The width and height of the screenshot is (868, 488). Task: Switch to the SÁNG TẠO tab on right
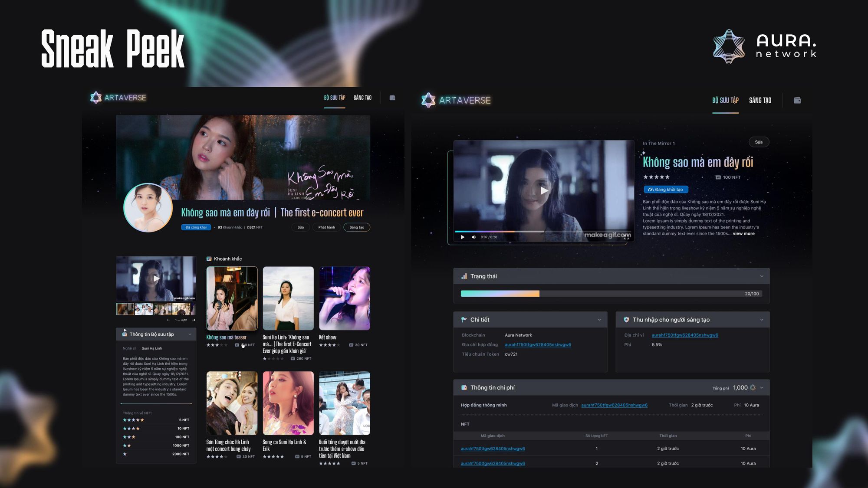pyautogui.click(x=760, y=100)
